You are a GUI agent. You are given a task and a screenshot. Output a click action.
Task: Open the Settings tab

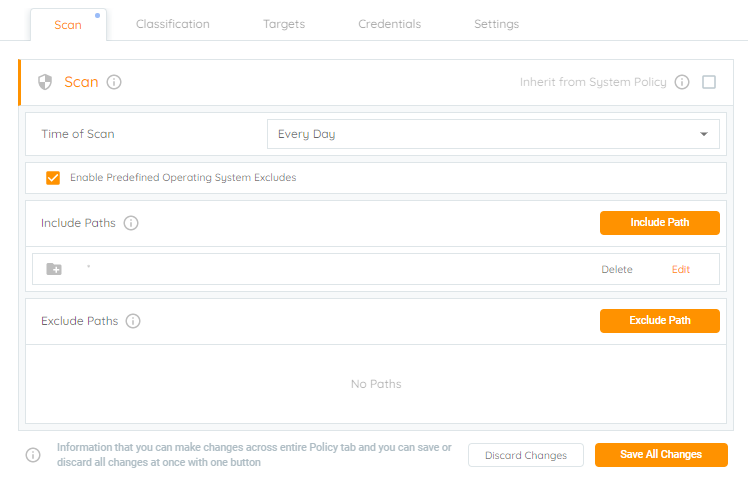click(x=496, y=24)
